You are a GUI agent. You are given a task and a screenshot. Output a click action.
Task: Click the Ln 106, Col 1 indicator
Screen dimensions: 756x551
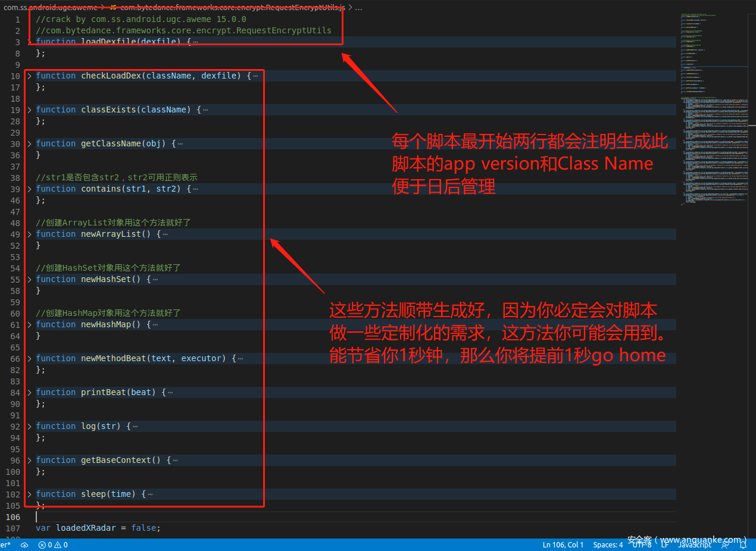pyautogui.click(x=563, y=545)
